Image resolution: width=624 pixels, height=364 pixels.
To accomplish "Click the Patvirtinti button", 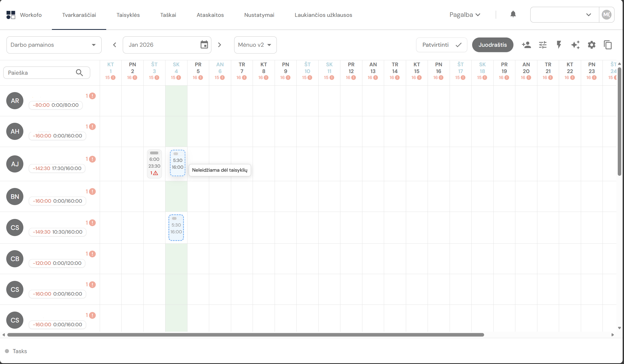I will pyautogui.click(x=441, y=45).
